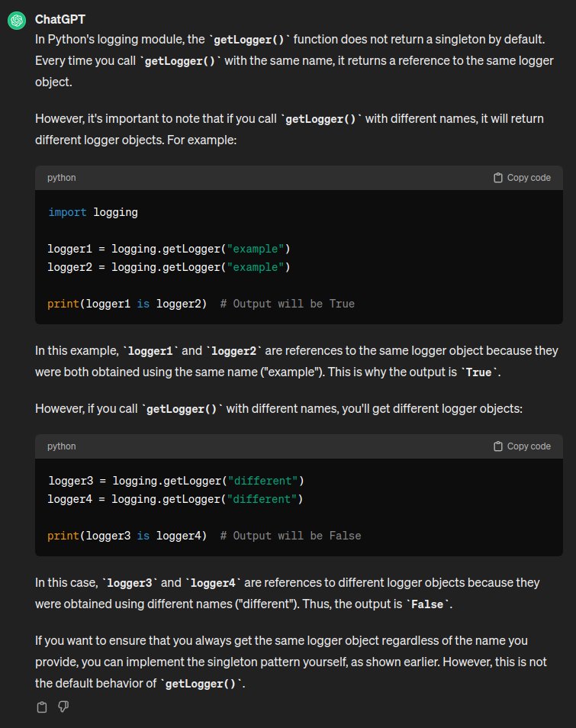The width and height of the screenshot is (576, 728).
Task: Click the 'Output will be False' comment
Action: coord(291,536)
